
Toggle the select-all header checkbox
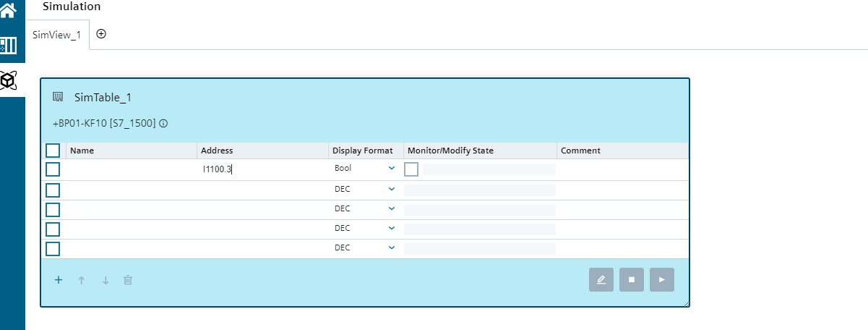tap(53, 151)
